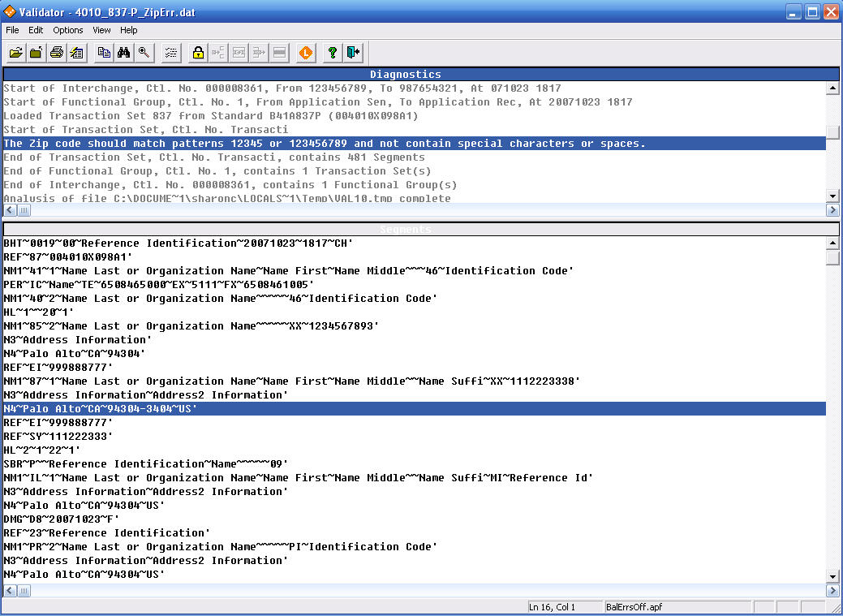Click the greyed-out tree branch icon
The width and height of the screenshot is (843, 616).
pos(218,53)
